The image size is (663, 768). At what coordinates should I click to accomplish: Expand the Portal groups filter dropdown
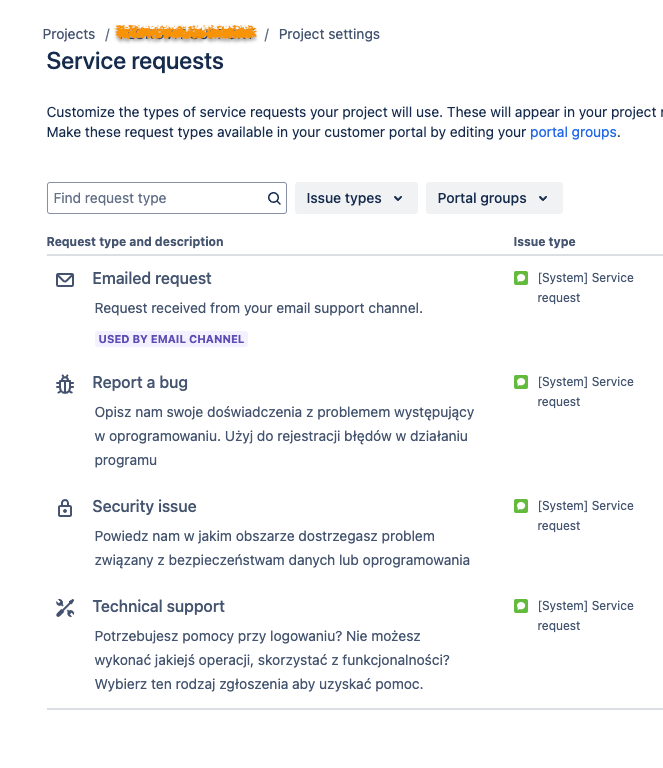click(494, 198)
